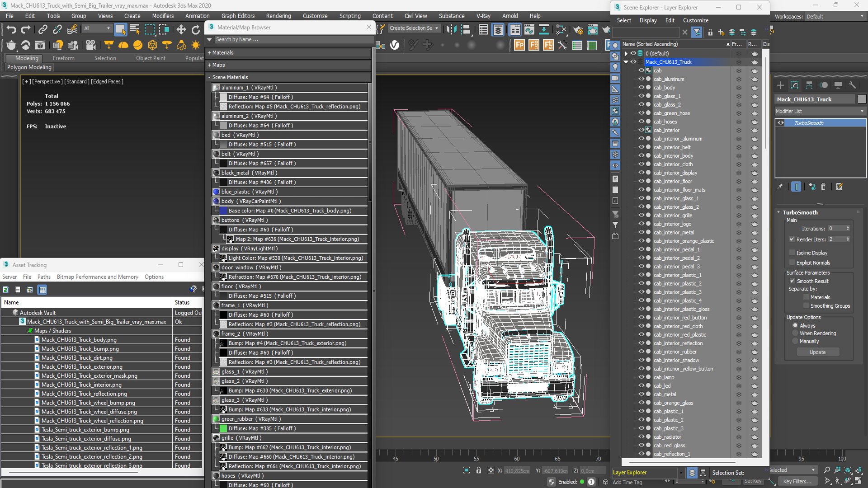This screenshot has width=868, height=488.
Task: Uncheck the Smooth Result checkbox
Action: pyautogui.click(x=792, y=281)
